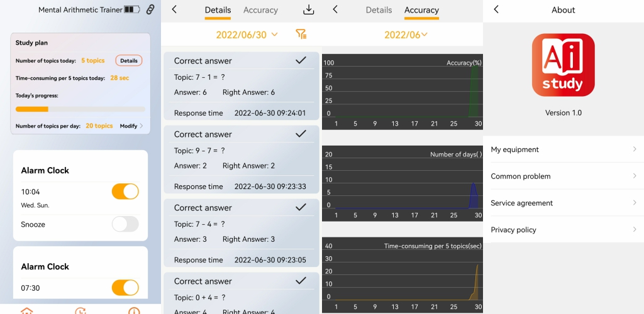
Task: Open the Service agreement entry
Action: coord(563,202)
